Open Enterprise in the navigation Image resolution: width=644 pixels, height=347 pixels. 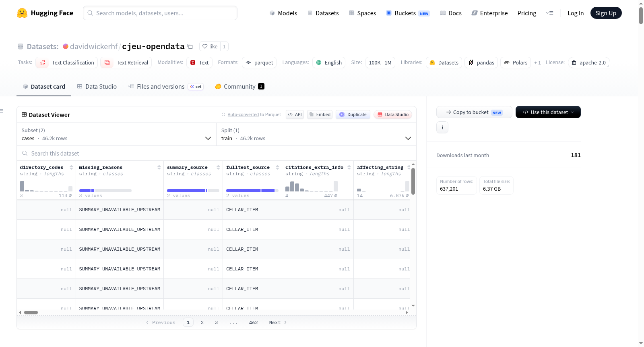tap(489, 13)
